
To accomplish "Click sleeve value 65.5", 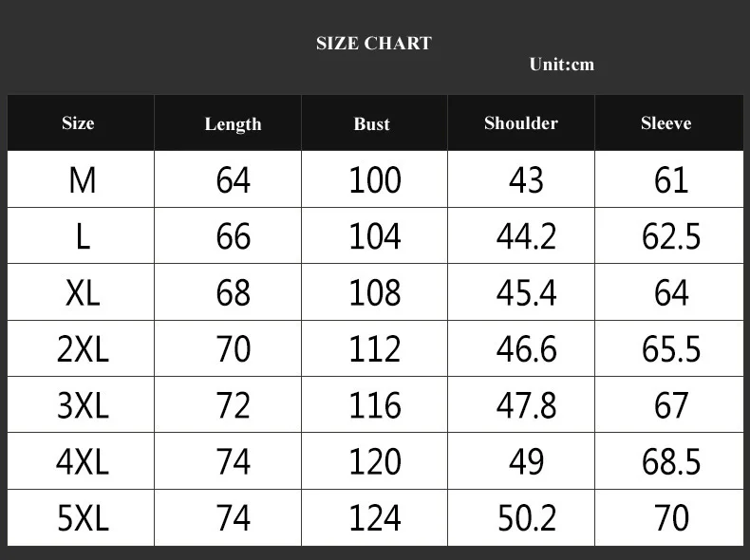I will tap(671, 349).
